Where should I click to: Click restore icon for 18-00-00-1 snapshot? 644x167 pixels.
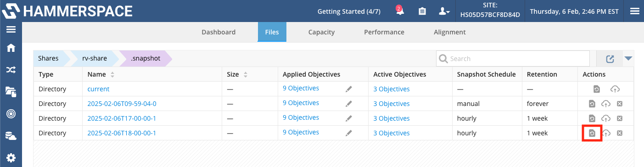[x=592, y=133]
